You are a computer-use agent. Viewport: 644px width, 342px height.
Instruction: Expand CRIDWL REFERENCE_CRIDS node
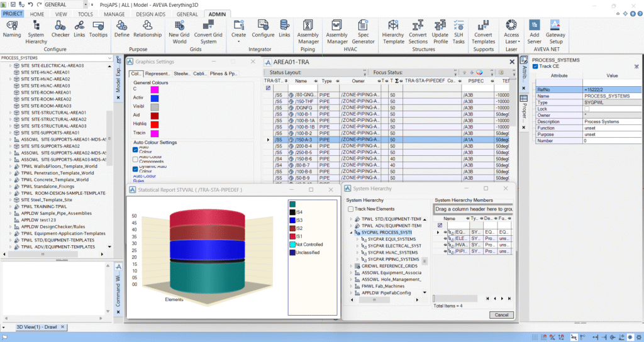351,266
